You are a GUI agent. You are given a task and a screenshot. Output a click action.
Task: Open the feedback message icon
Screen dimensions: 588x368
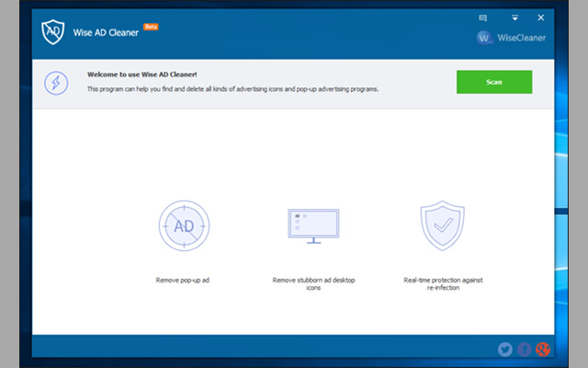[482, 17]
